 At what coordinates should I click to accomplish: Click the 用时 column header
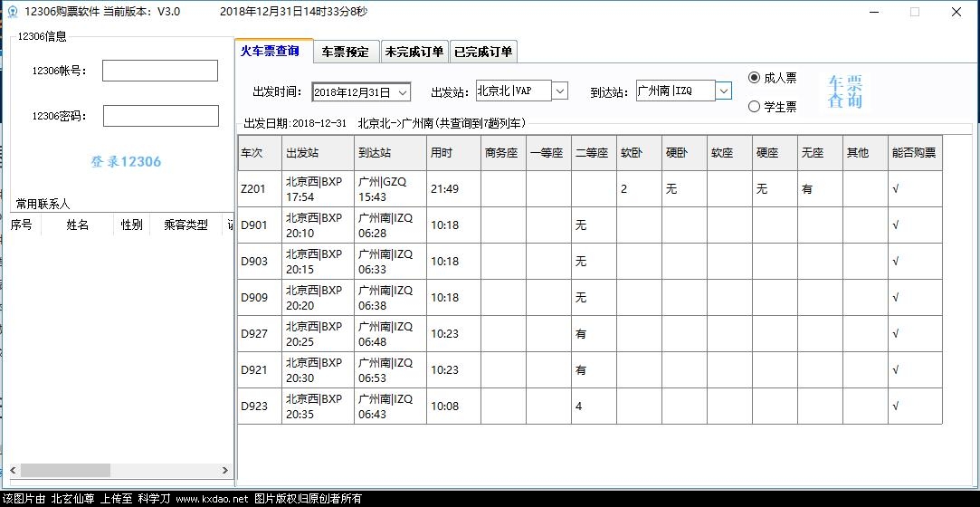pyautogui.click(x=453, y=152)
